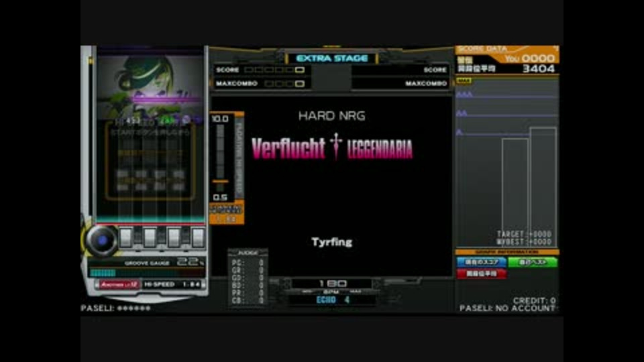Click the left SCORE counter digits
Screen dimensions: 644x362
point(274,70)
